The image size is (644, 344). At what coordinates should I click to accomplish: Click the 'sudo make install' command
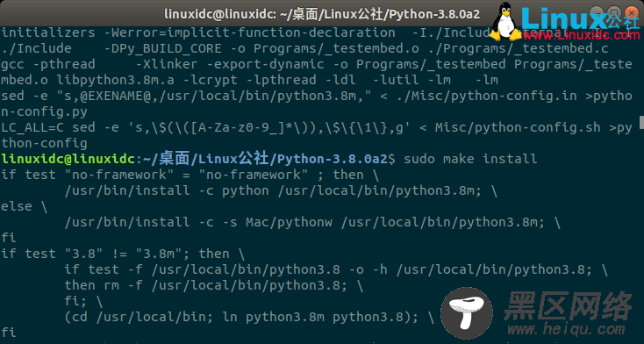470,159
